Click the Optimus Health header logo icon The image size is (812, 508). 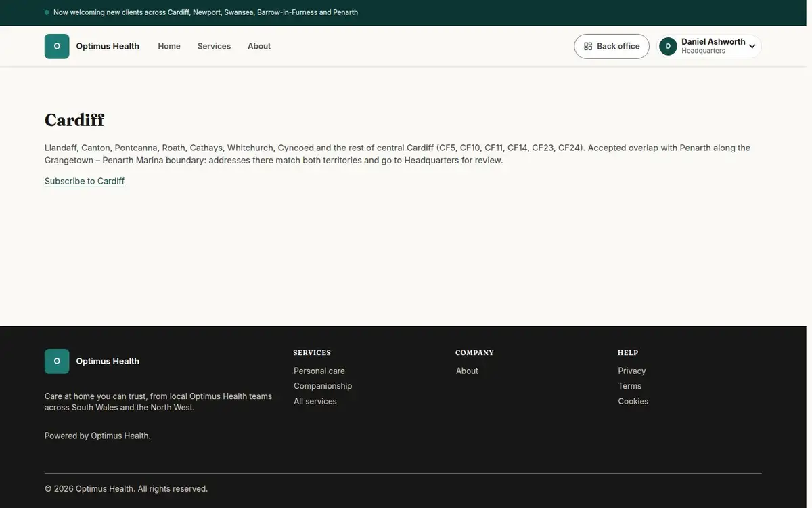pos(57,46)
